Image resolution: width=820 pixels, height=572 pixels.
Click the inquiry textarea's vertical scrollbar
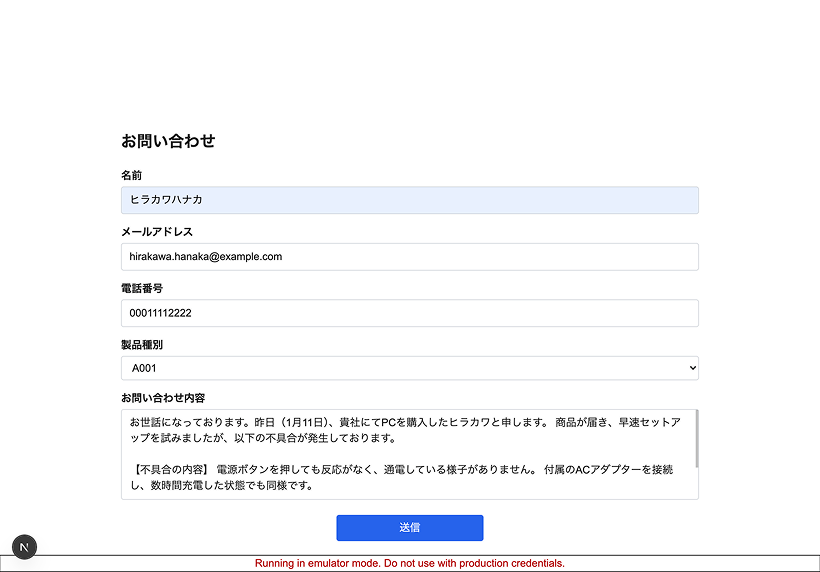[x=696, y=440]
